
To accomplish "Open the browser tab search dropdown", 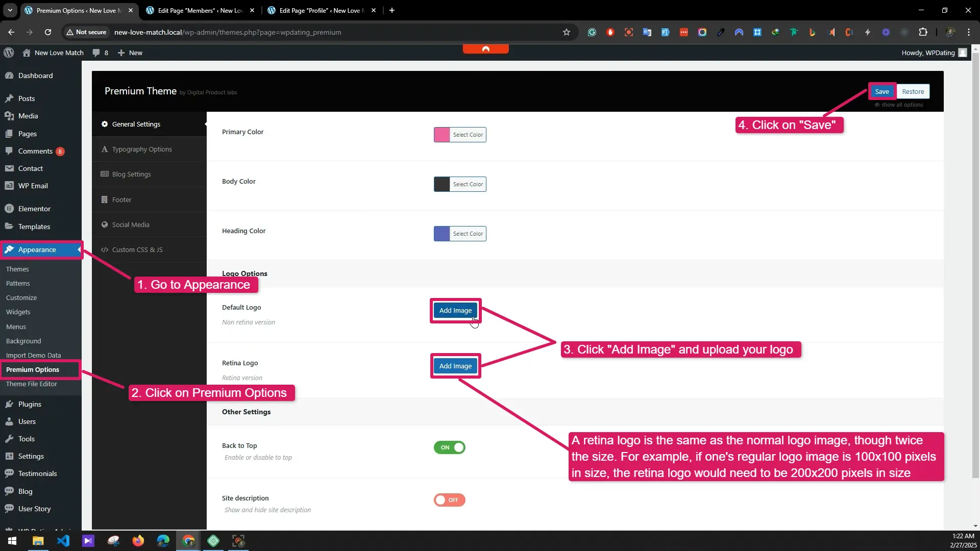I will (x=10, y=10).
